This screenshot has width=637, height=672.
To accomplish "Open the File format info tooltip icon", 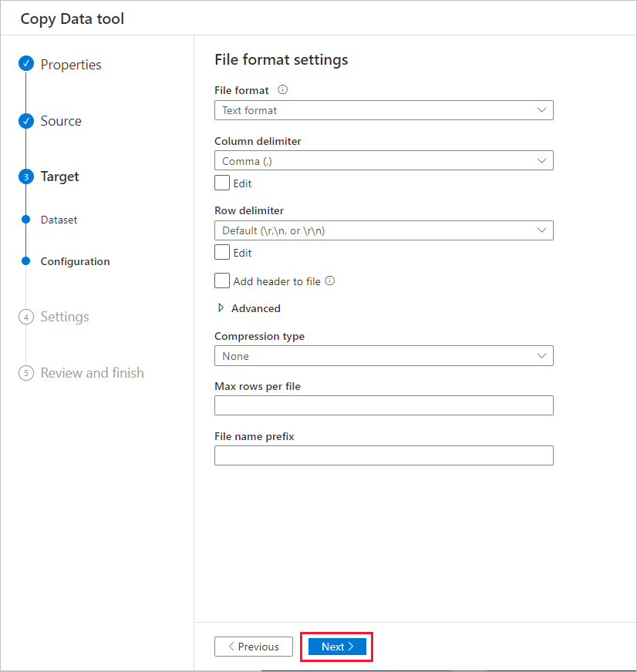I will (281, 89).
